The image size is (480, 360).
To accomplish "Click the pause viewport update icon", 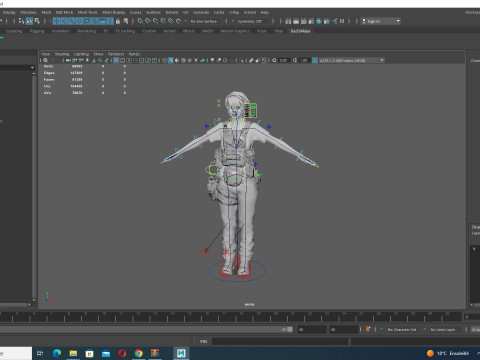I will (x=342, y=21).
